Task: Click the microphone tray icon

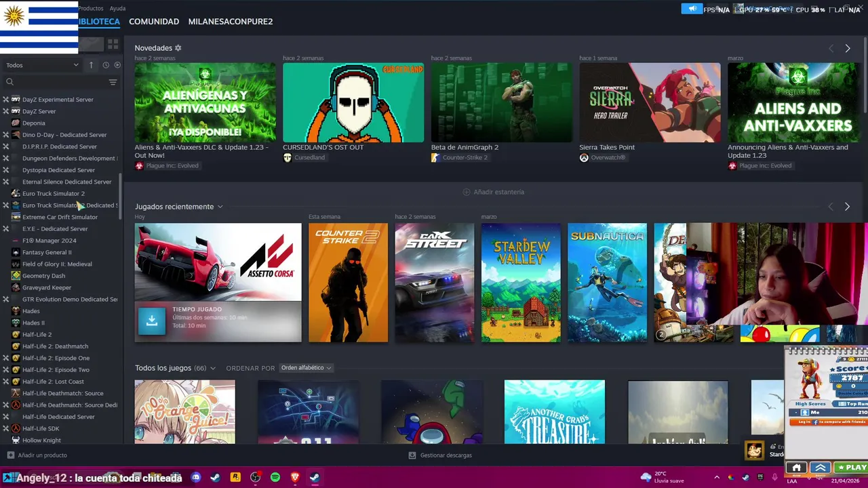Action: click(774, 478)
